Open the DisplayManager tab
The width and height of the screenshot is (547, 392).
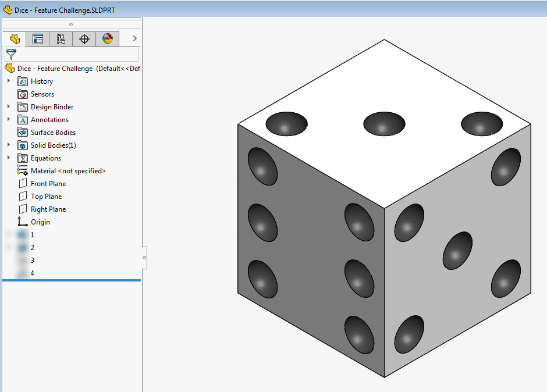[x=106, y=38]
